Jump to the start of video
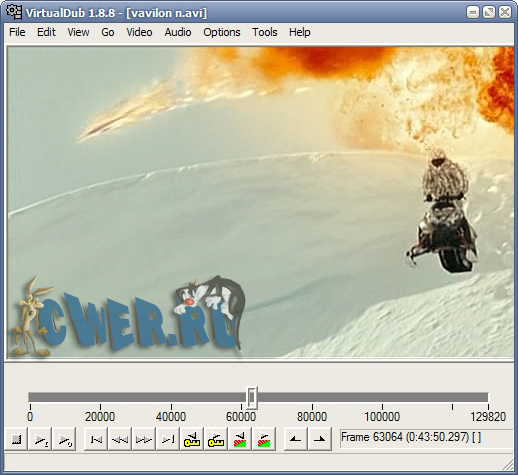The height and width of the screenshot is (475, 518). coord(96,439)
